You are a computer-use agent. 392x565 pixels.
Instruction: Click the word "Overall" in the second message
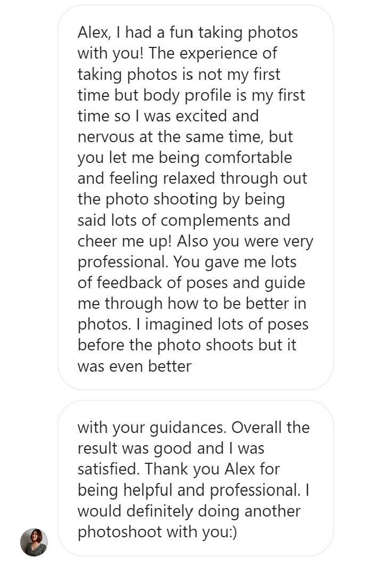[x=257, y=428]
